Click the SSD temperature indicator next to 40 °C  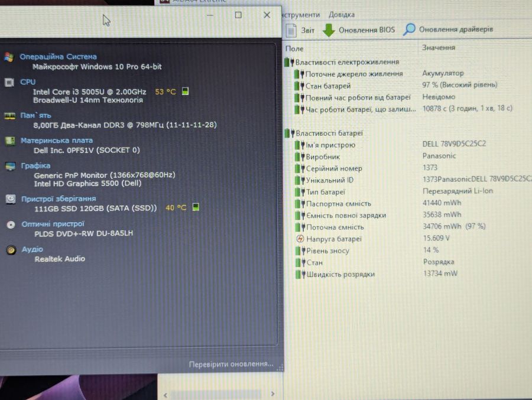[x=196, y=207]
